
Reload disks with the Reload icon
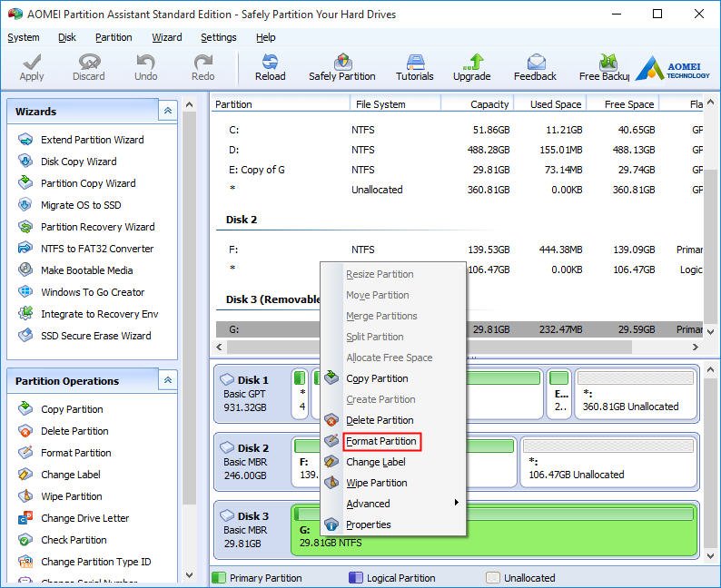(270, 67)
